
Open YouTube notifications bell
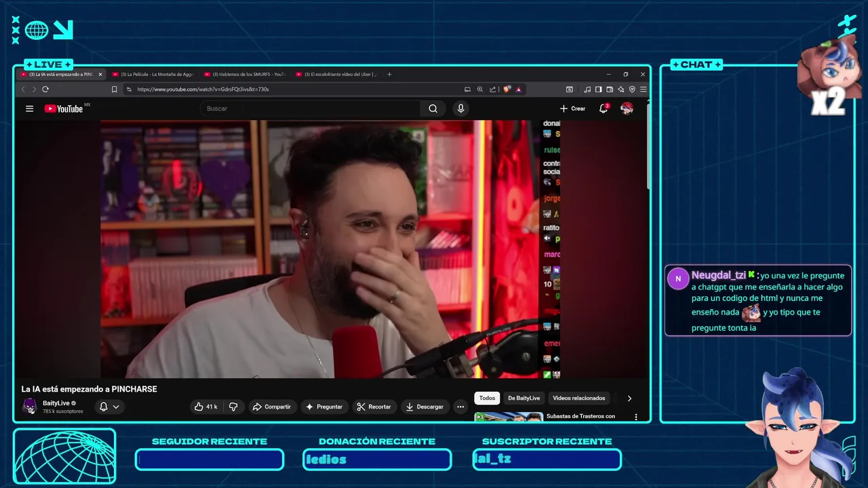[x=604, y=108]
